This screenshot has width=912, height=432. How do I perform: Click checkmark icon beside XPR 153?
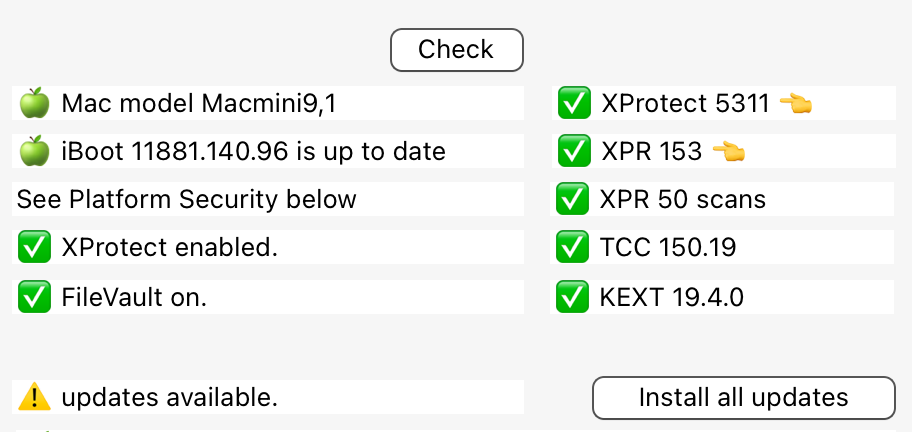tap(574, 151)
